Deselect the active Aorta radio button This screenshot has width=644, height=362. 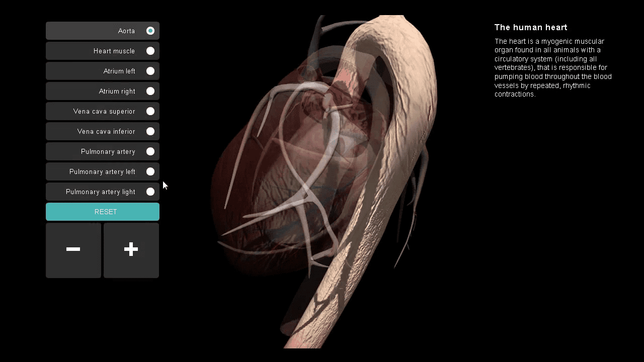pos(150,31)
